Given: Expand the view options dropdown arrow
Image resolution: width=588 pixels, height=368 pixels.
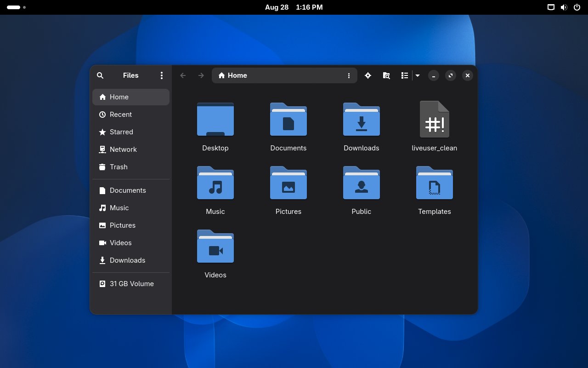Looking at the screenshot, I should tap(418, 75).
